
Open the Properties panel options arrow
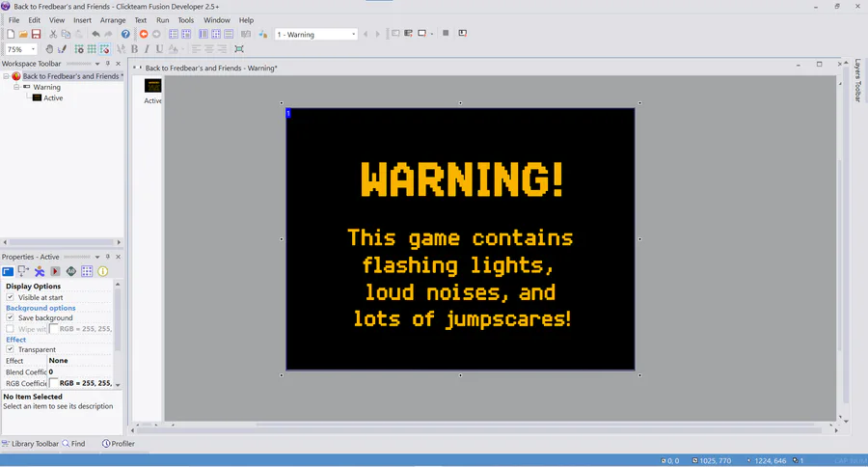coord(97,257)
